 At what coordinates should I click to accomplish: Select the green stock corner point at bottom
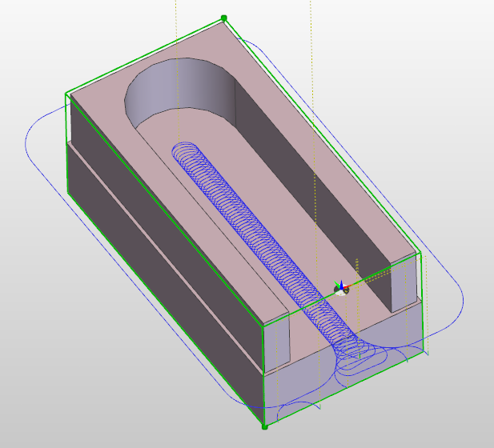pyautogui.click(x=264, y=426)
